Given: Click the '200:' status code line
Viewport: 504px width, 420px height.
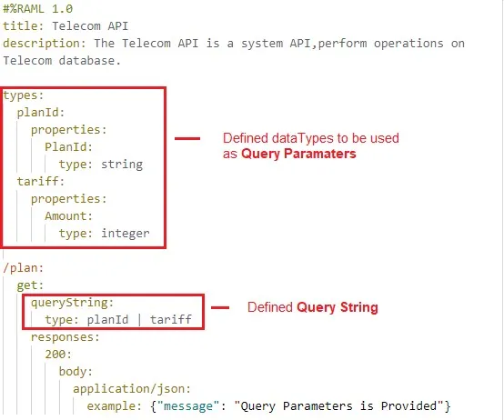Looking at the screenshot, I should pyautogui.click(x=58, y=355).
